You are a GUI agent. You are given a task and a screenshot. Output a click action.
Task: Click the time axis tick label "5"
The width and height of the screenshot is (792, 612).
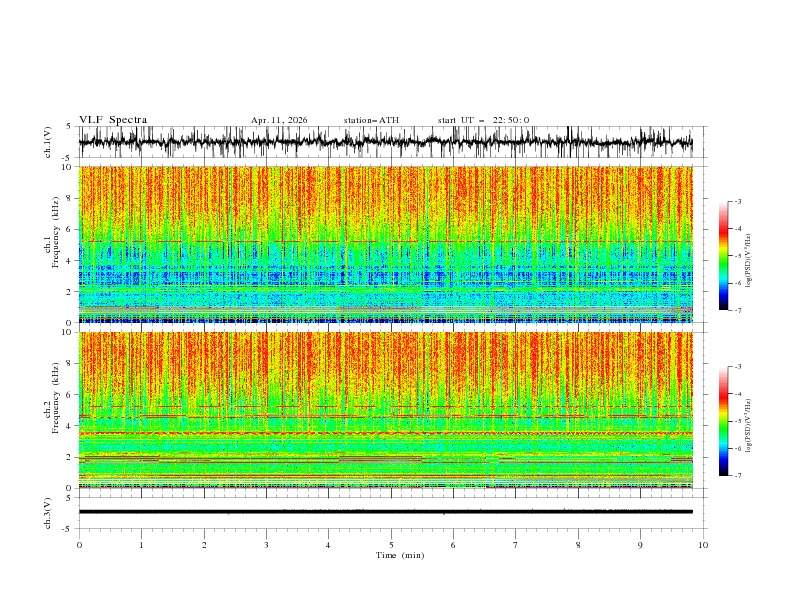pyautogui.click(x=391, y=545)
